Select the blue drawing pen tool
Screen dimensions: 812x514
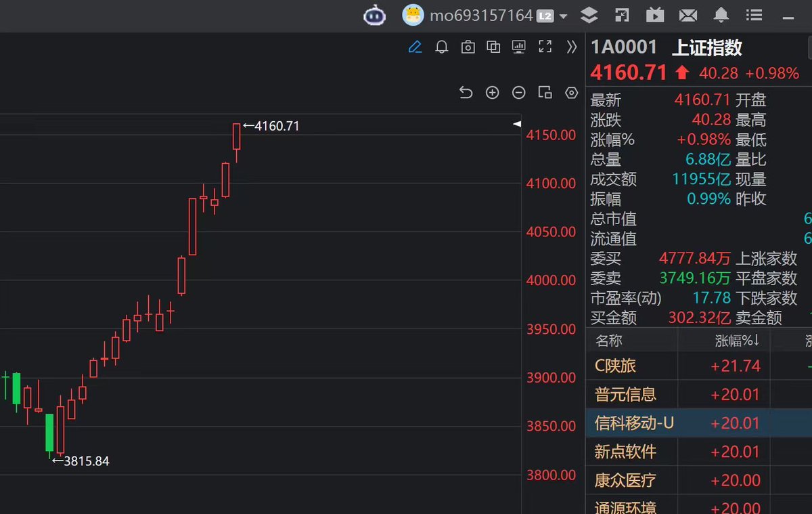(x=415, y=47)
